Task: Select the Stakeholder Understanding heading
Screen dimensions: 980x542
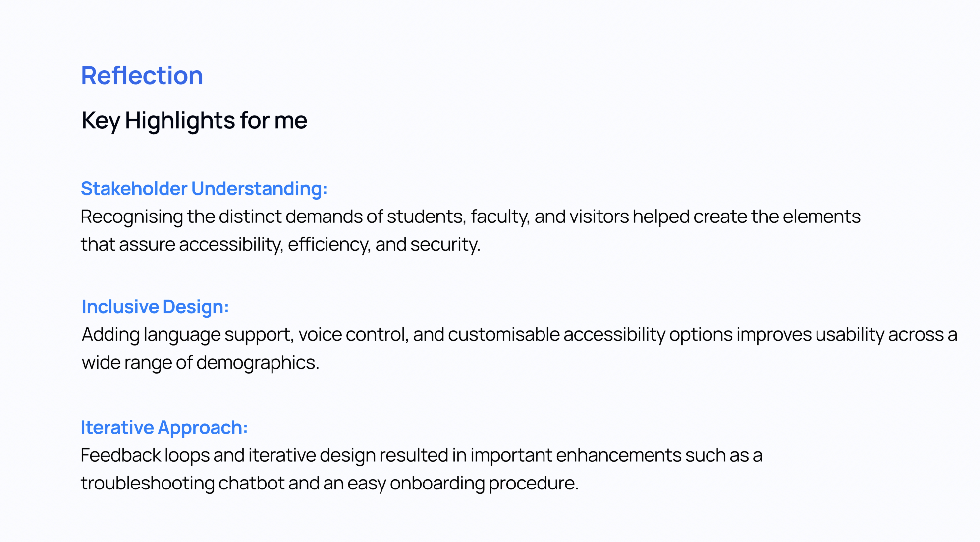Action: click(204, 189)
